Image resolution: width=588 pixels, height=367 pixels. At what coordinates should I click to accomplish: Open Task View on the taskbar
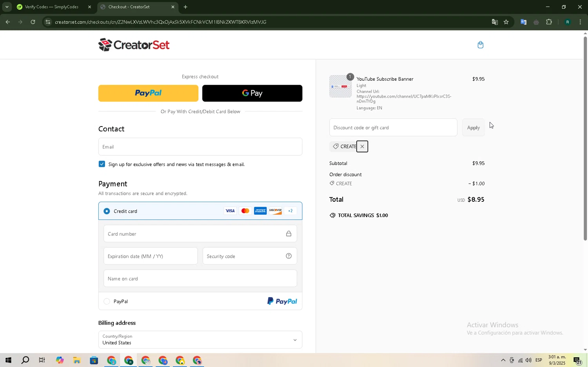[x=42, y=360]
